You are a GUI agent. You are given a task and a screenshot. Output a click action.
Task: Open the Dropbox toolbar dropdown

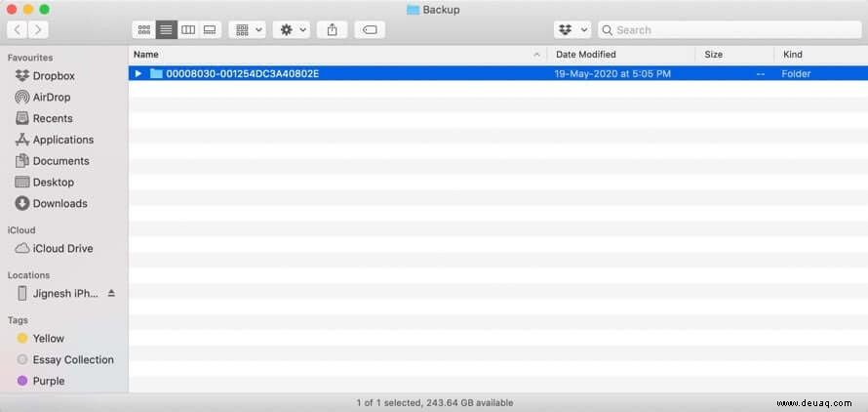click(x=572, y=30)
